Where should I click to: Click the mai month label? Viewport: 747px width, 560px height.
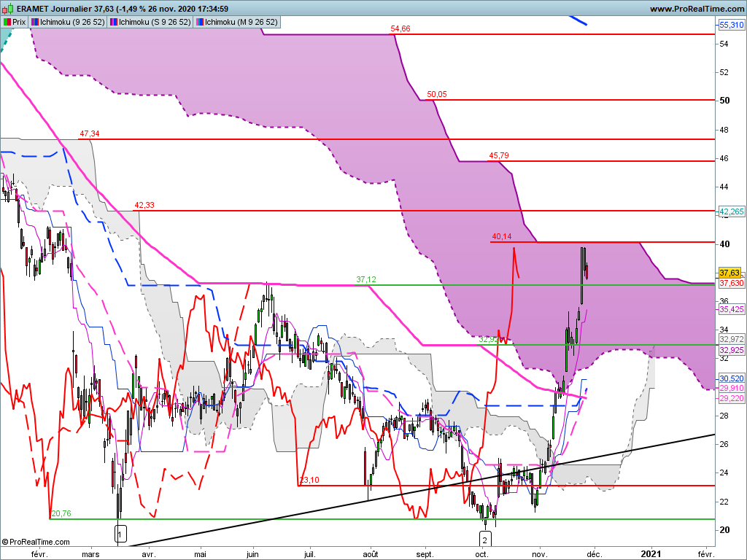tap(201, 554)
